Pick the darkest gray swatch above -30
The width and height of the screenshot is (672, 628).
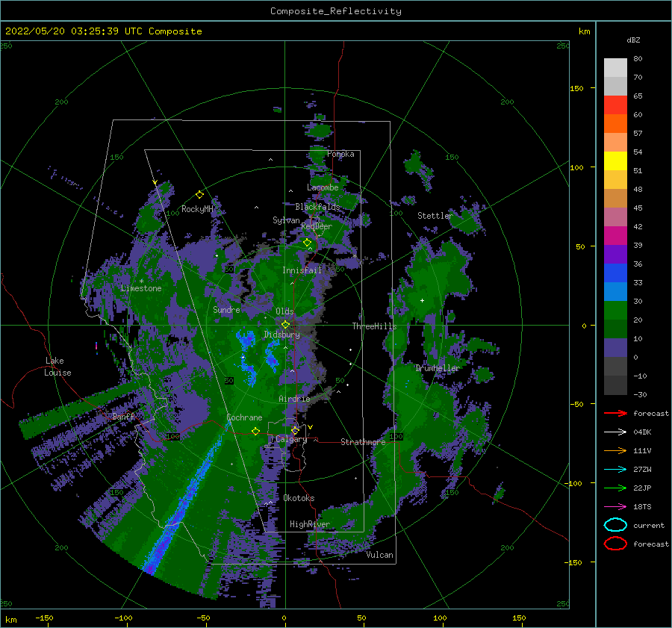tap(615, 385)
